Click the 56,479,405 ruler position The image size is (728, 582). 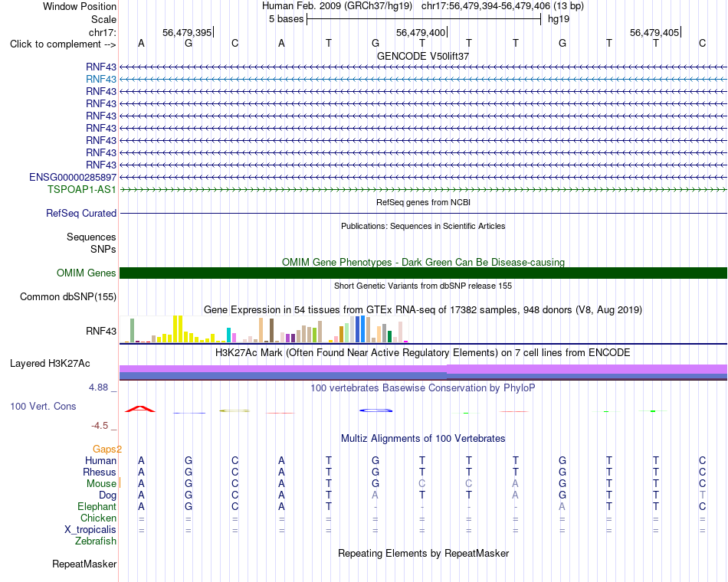[654, 32]
